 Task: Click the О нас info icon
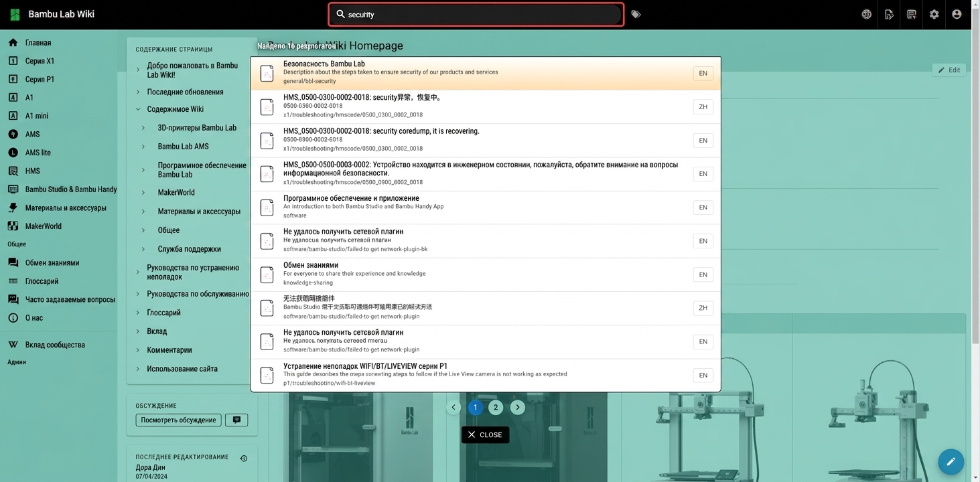[x=13, y=318]
